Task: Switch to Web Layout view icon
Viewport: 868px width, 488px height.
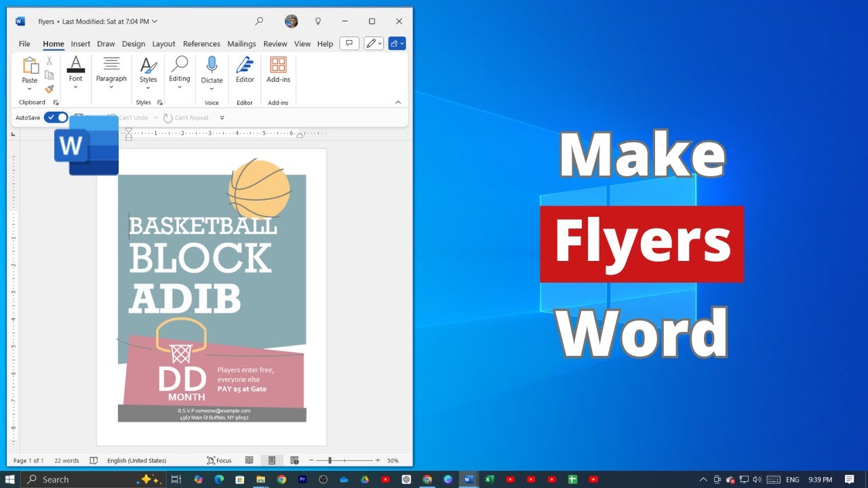Action: click(x=294, y=460)
